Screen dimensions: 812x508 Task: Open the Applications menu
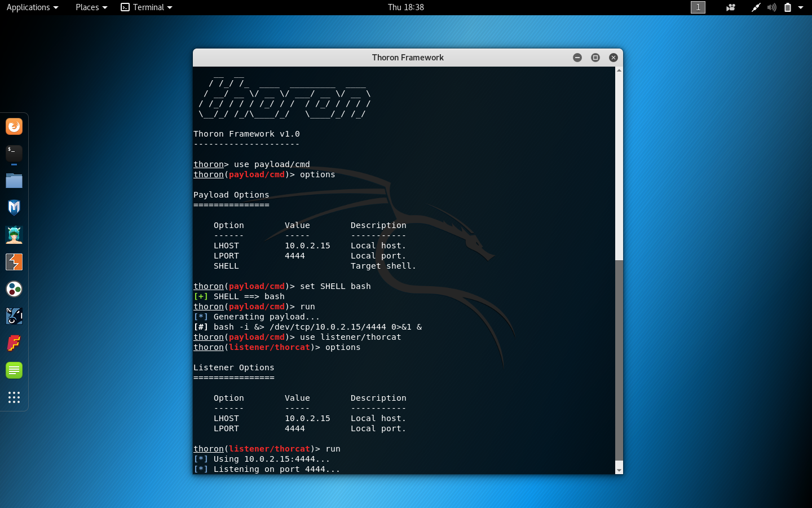(32, 7)
